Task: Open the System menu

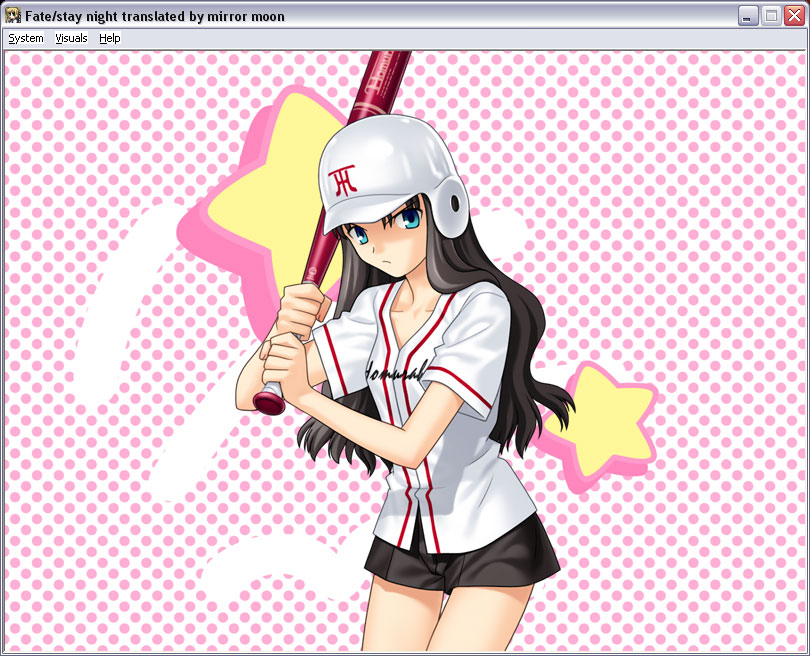Action: pyautogui.click(x=26, y=38)
